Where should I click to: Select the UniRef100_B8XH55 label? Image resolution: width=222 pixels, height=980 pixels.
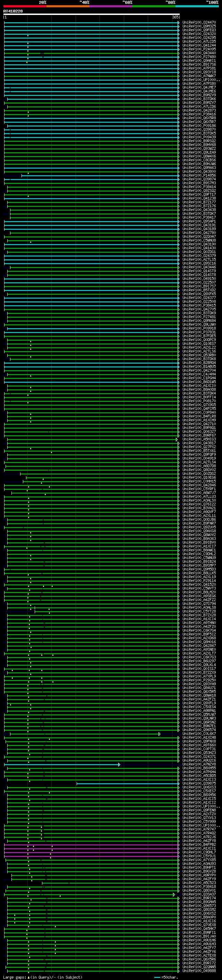tap(199, 768)
